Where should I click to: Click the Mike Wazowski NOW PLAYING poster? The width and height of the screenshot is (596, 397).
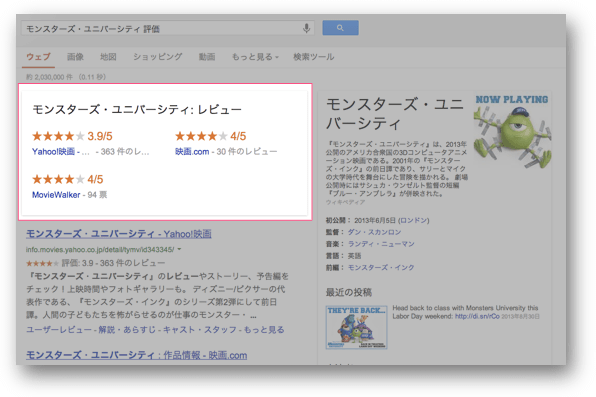pos(512,131)
